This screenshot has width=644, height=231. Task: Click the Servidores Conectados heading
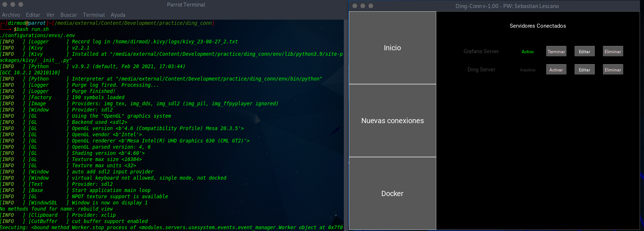pos(538,26)
